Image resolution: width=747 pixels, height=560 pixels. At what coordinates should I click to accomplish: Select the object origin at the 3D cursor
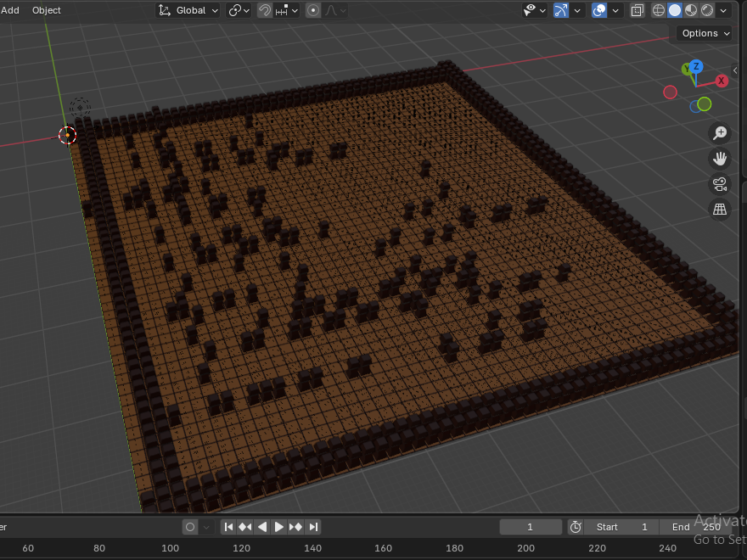point(68,135)
